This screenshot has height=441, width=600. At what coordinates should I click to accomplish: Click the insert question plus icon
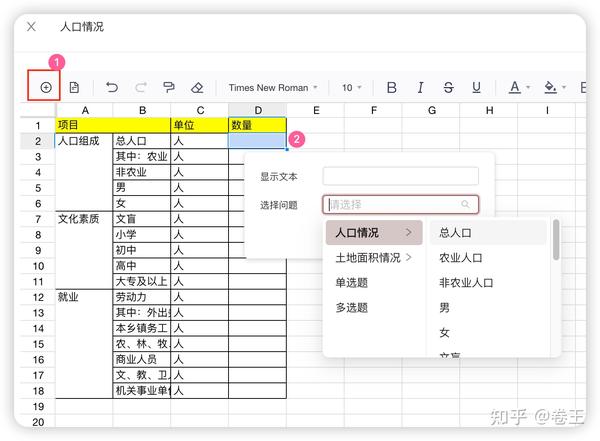46,88
